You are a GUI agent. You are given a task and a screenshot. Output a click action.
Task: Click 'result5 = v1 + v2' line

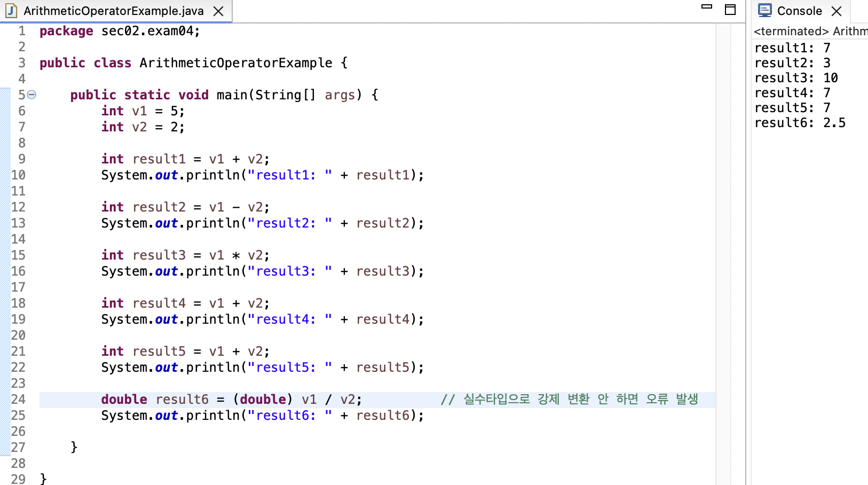pos(185,351)
